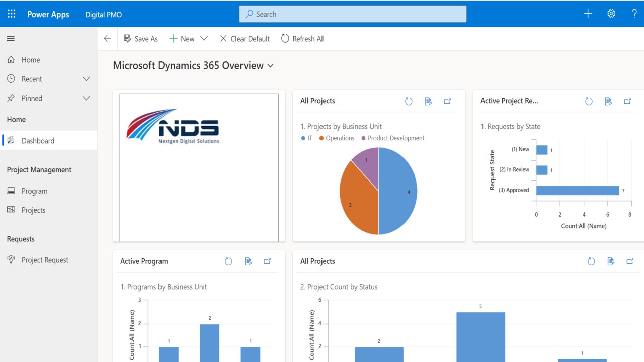The width and height of the screenshot is (644, 362).
Task: Click the '1. Projects by Business Unit' title
Action: tap(341, 127)
